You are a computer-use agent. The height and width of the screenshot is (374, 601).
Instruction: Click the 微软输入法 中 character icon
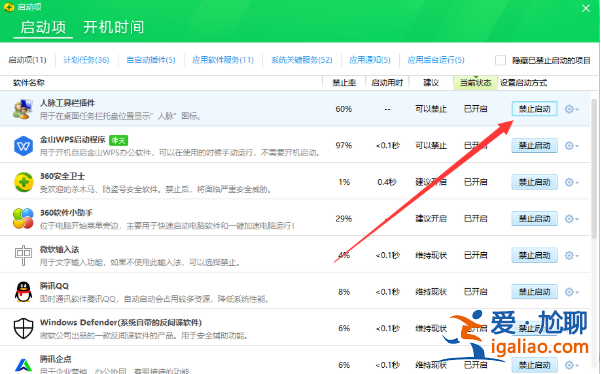tap(23, 255)
